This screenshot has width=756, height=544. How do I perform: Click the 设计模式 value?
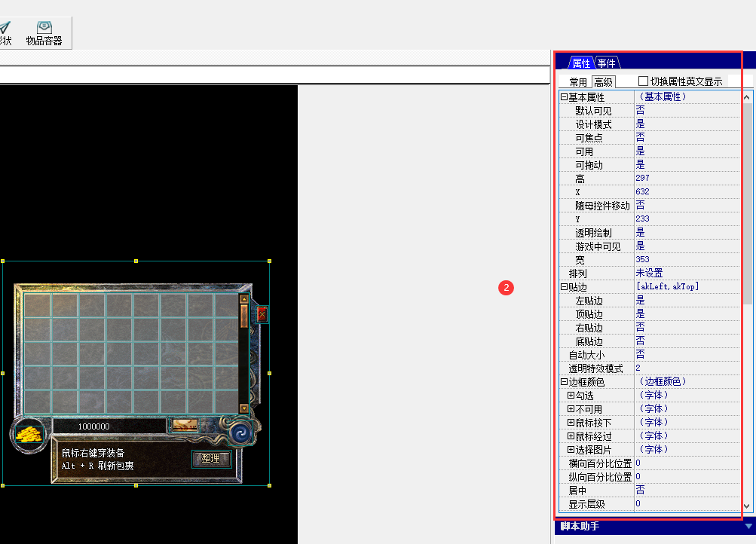pos(640,124)
